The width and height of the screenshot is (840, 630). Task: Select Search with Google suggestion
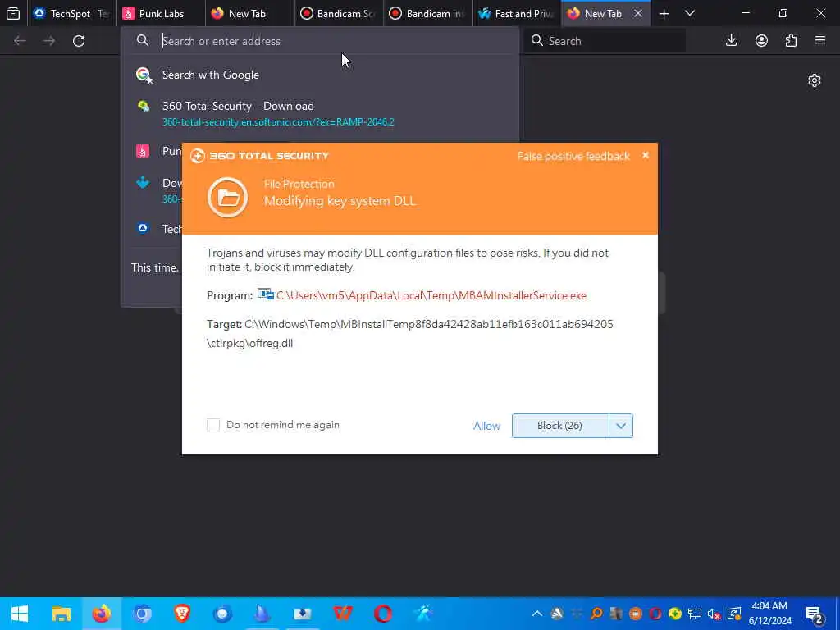[320, 75]
